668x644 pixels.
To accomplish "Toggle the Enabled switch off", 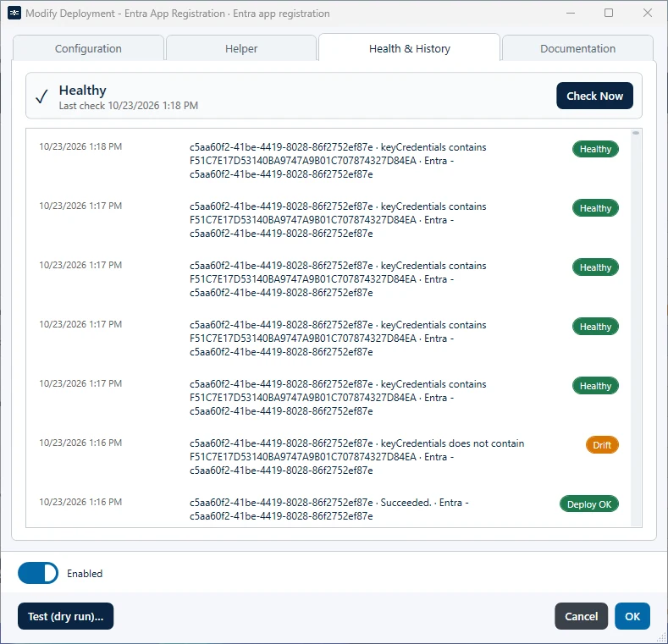I will click(38, 573).
